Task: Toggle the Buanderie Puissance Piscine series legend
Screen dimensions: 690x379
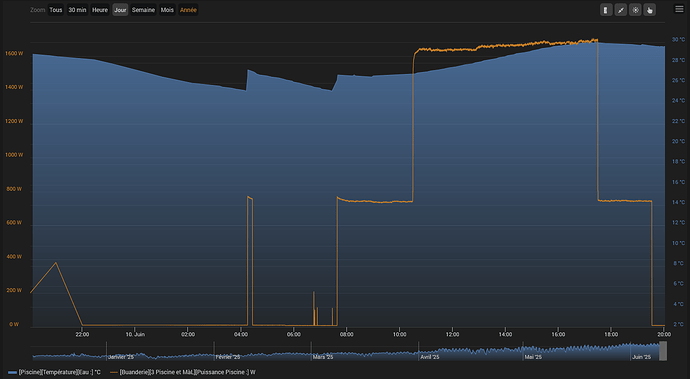Action: click(183, 372)
